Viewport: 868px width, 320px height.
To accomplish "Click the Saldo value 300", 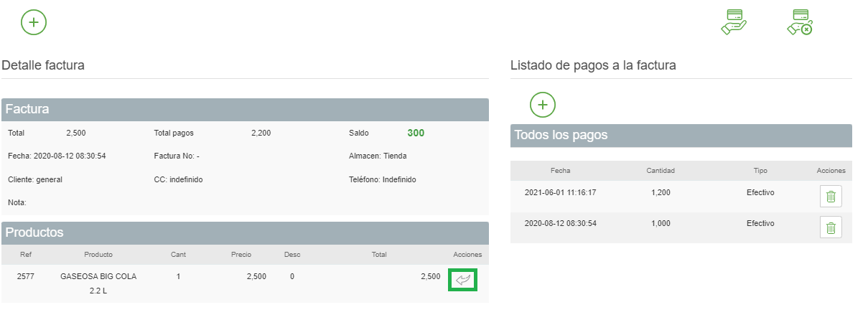I will click(416, 133).
